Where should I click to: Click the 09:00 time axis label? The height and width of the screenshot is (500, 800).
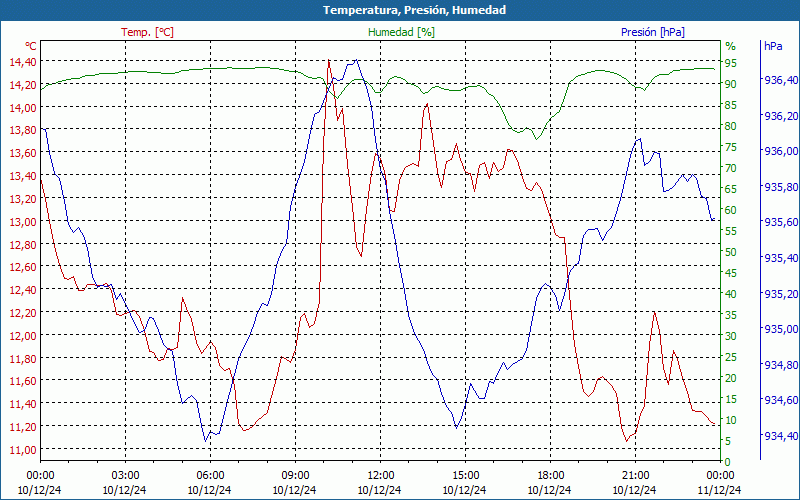(x=295, y=476)
